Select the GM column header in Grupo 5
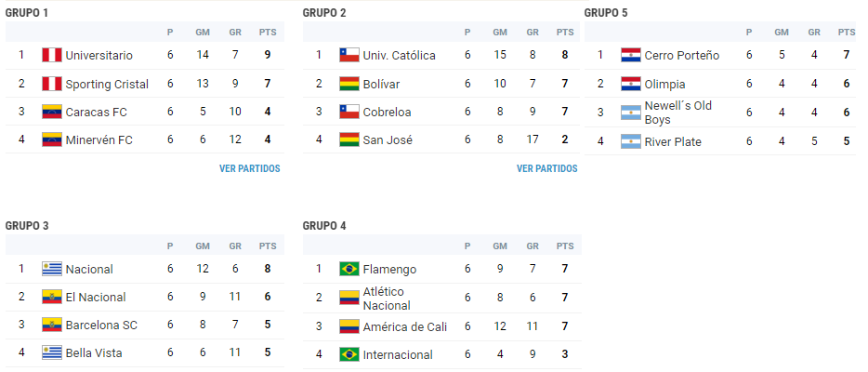 pos(782,33)
